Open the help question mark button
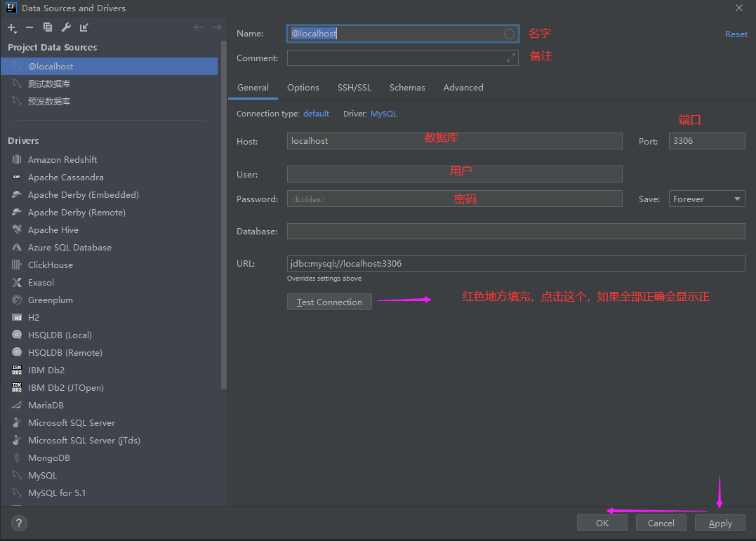This screenshot has height=541, width=756. [19, 523]
